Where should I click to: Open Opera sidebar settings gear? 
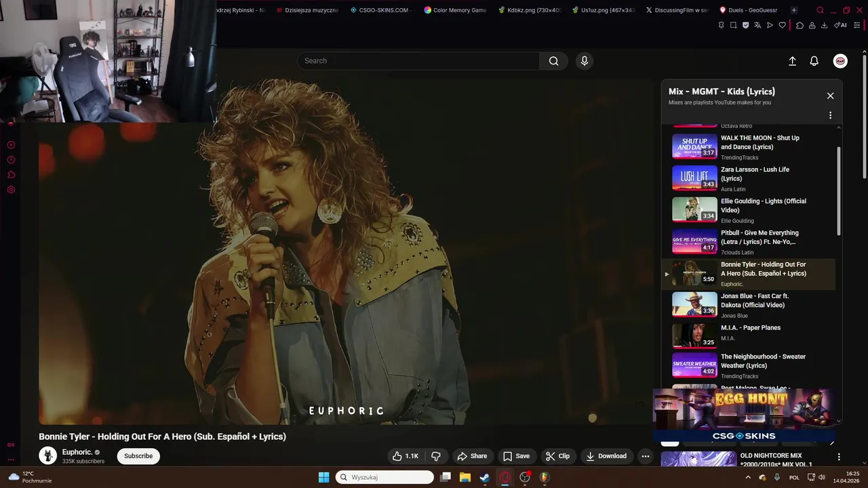click(x=11, y=190)
